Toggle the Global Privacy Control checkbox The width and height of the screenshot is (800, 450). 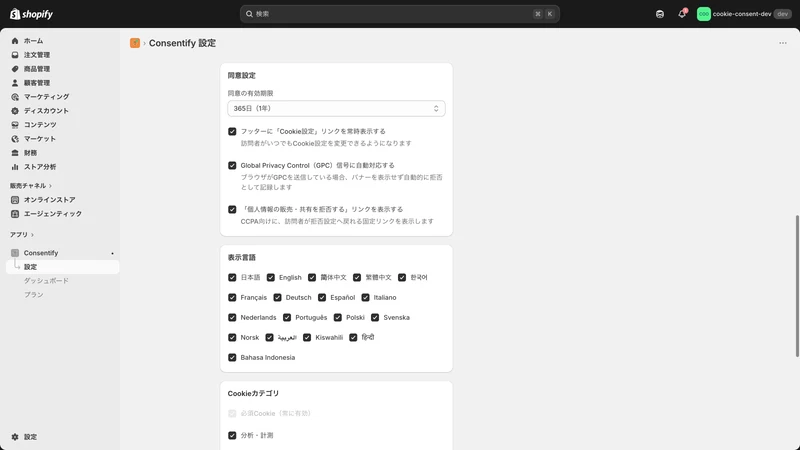[x=232, y=165]
